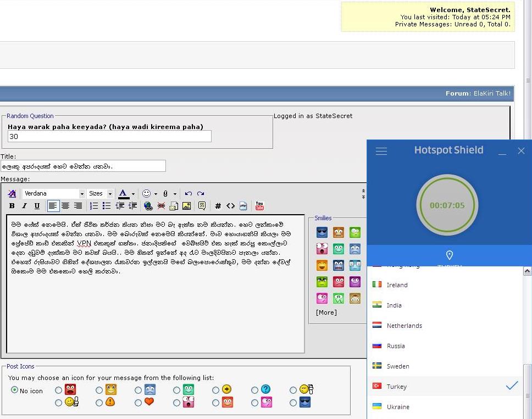Click the Hotspot Shield connection timer button
The image size is (532, 419).
pyautogui.click(x=447, y=205)
